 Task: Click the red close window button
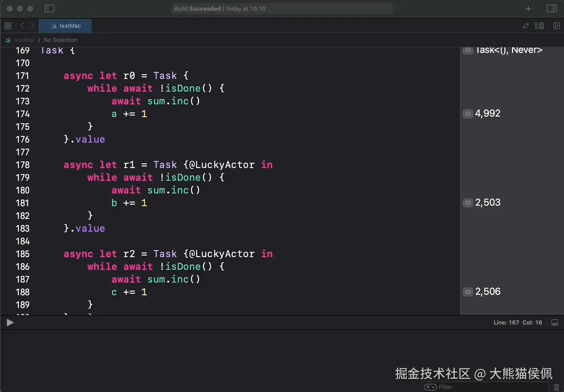click(10, 8)
